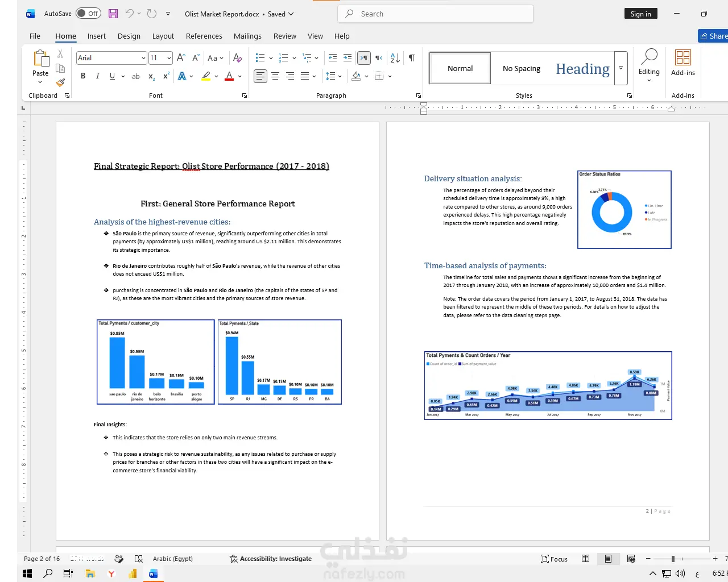The image size is (728, 582).
Task: Switch to the Review tab
Action: click(x=285, y=36)
